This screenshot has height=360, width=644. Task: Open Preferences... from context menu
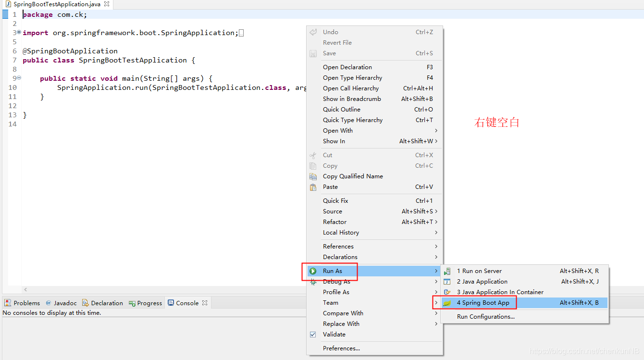[x=375, y=348]
